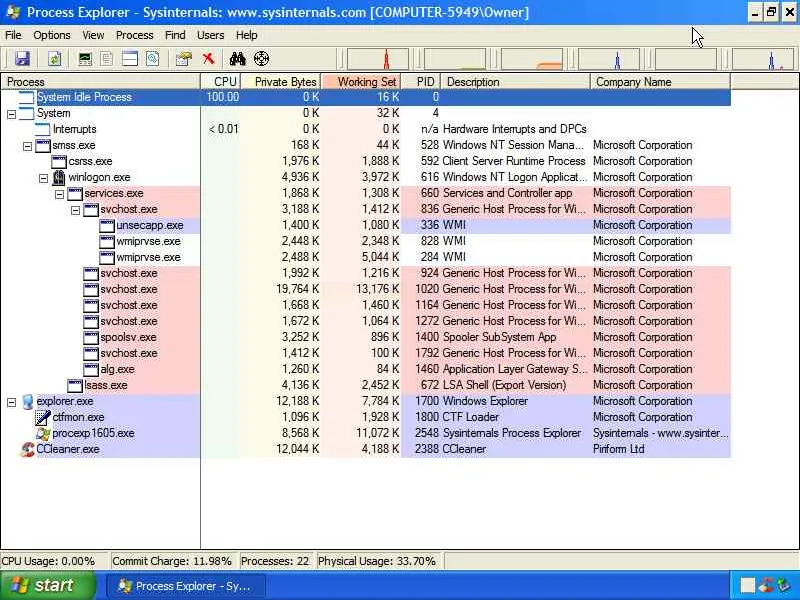
Task: Select the System Idle Process row
Action: click(x=366, y=97)
